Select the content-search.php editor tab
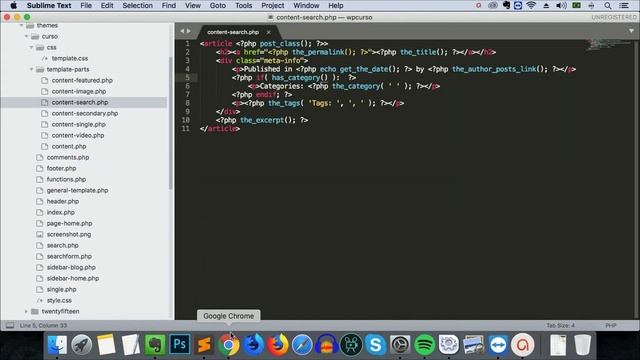640x360 pixels. pyautogui.click(x=233, y=32)
